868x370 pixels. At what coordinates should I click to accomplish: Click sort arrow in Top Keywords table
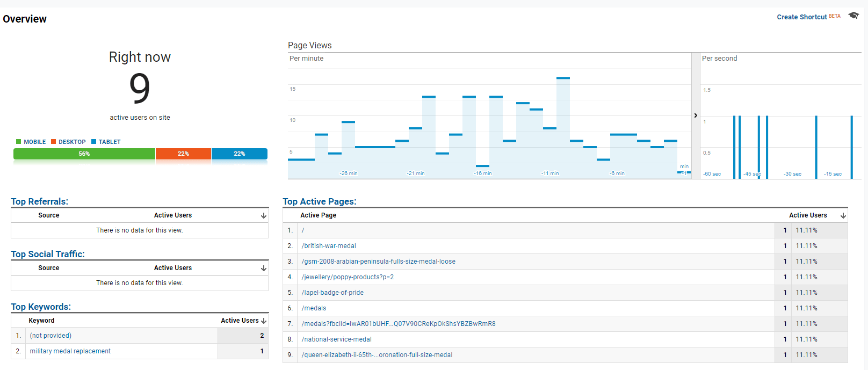264,321
